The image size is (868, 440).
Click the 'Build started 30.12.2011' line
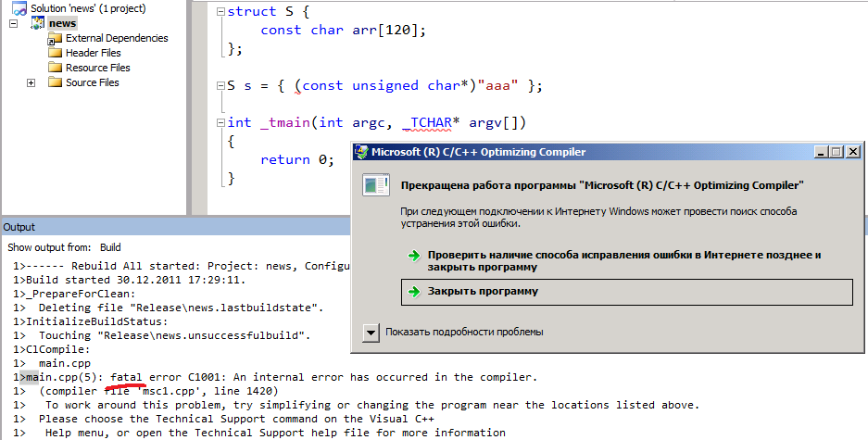(129, 280)
